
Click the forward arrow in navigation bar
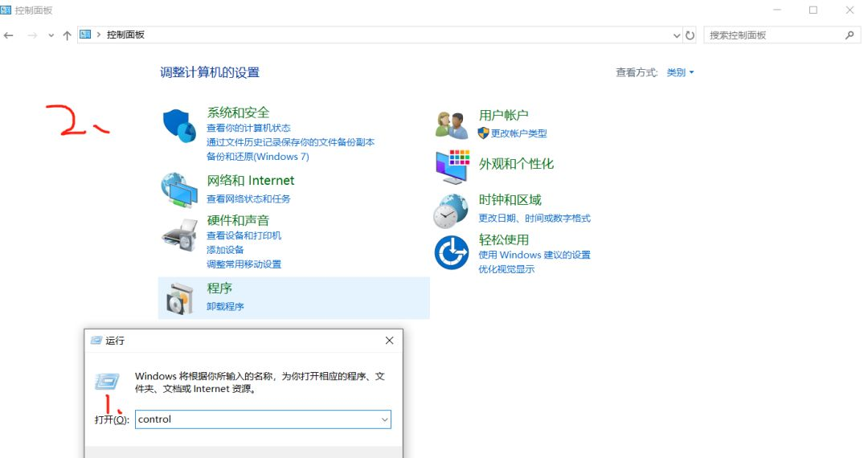coord(32,35)
